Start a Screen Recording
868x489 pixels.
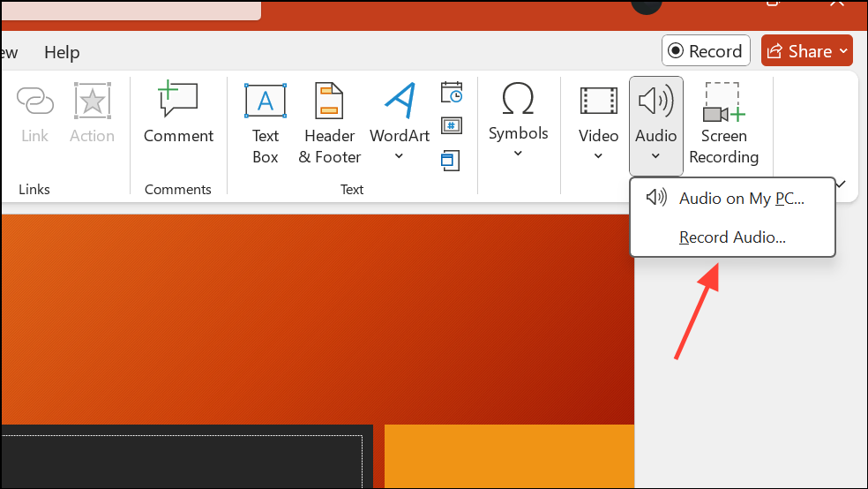coord(724,123)
